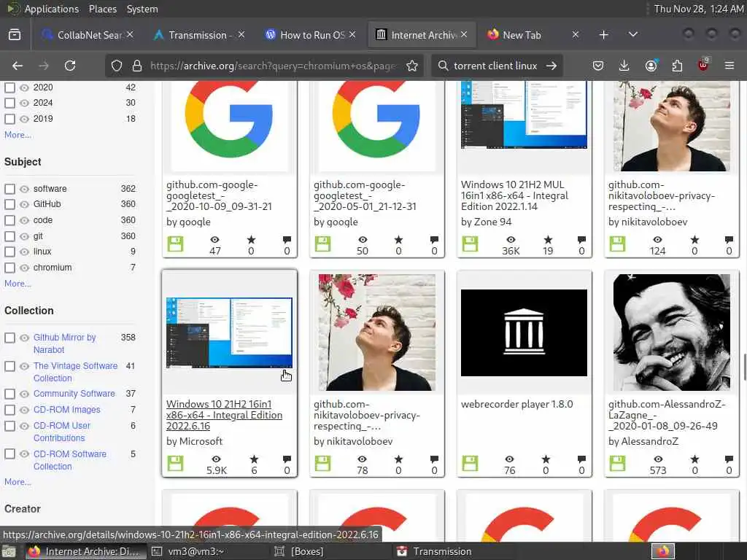Click the favorites star on Windows 10 21H2 MUL card
Viewport: 747px width, 560px height.
(x=548, y=239)
